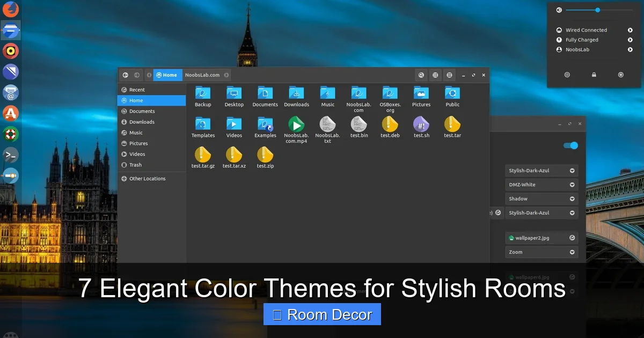
Task: Open system settings gear in status menu
Action: [x=567, y=75]
